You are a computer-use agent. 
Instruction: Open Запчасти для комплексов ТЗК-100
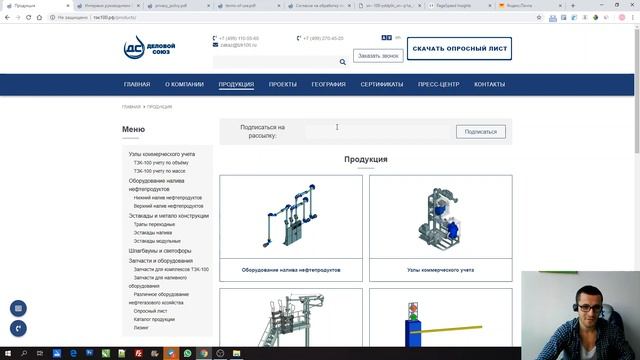(171, 269)
